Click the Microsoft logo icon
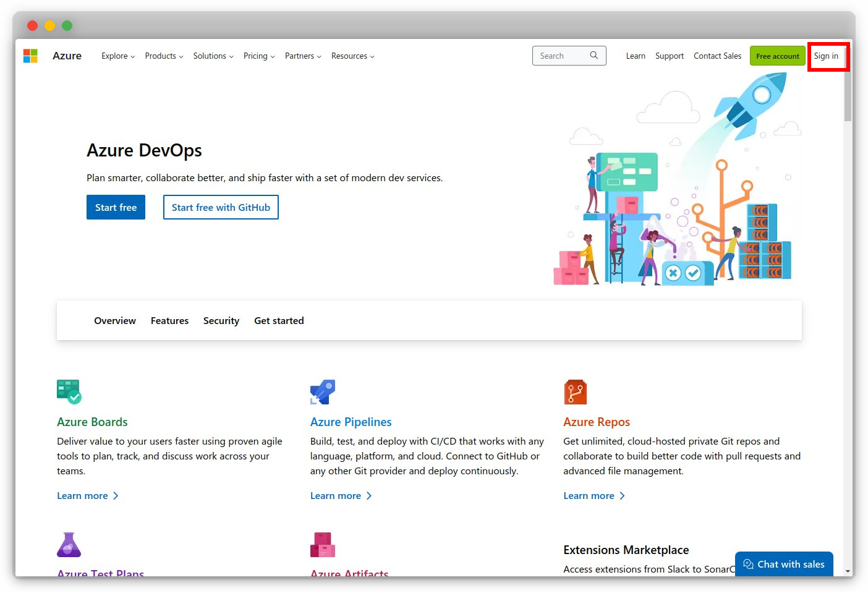 [30, 56]
